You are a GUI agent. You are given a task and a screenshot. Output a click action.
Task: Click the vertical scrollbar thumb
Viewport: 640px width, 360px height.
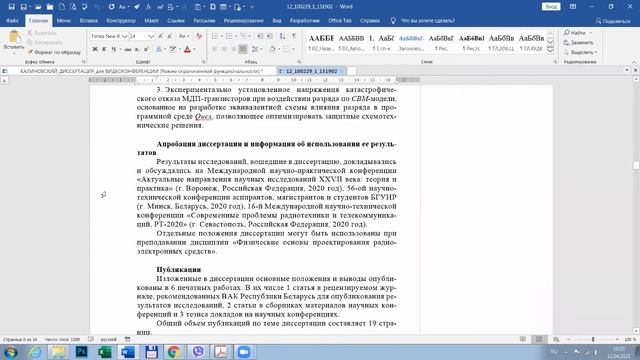636,165
